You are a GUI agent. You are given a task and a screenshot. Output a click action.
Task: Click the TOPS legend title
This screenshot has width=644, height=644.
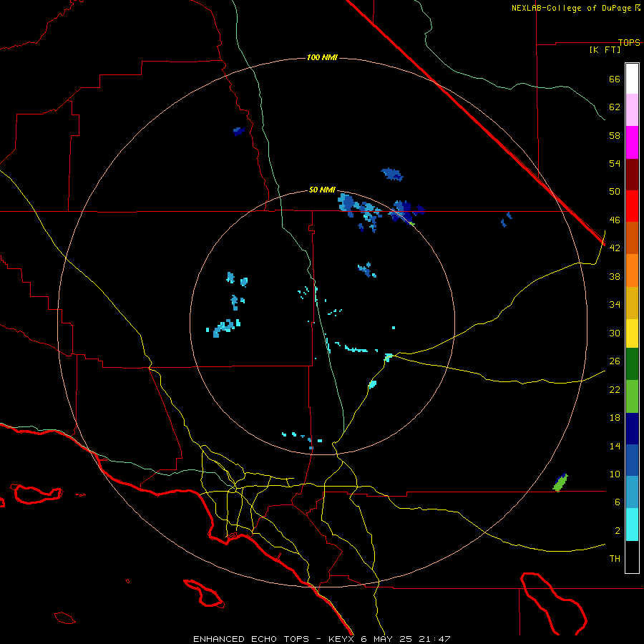tap(629, 42)
